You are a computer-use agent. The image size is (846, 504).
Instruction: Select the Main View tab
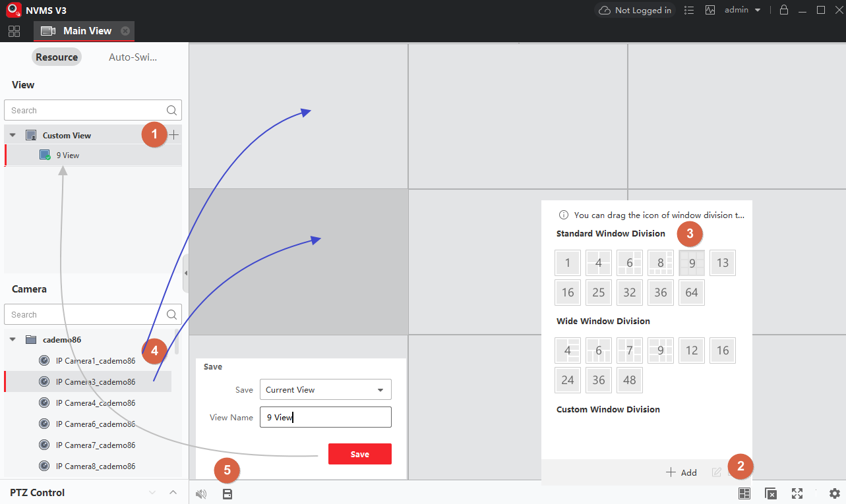click(86, 31)
